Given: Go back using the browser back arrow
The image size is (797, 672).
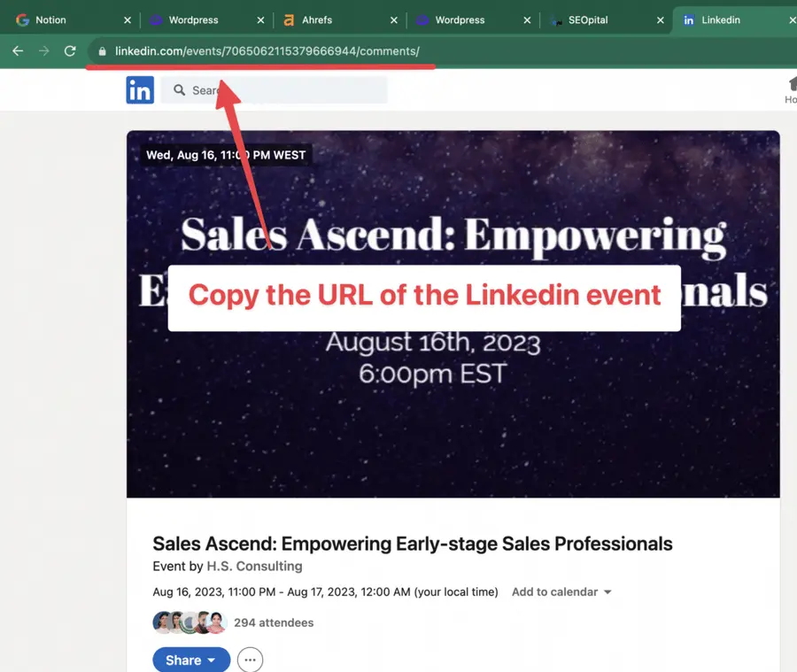Looking at the screenshot, I should (18, 51).
